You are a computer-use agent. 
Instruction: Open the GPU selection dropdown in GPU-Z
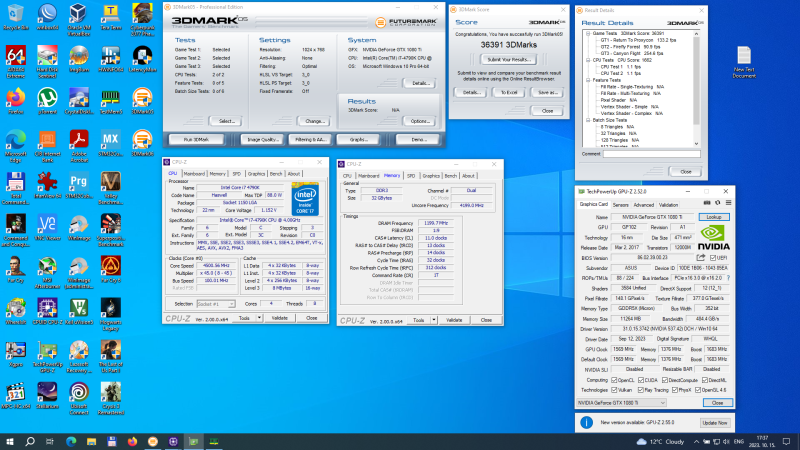(x=621, y=403)
